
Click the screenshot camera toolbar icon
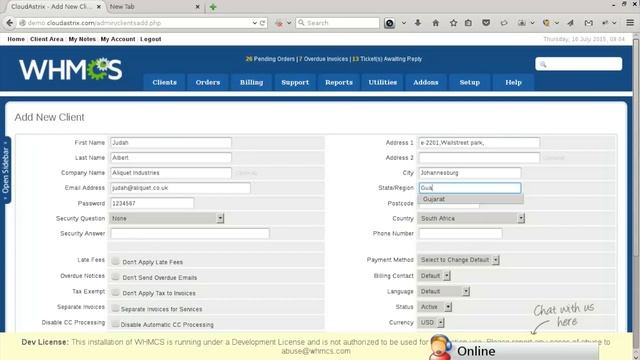(x=522, y=23)
